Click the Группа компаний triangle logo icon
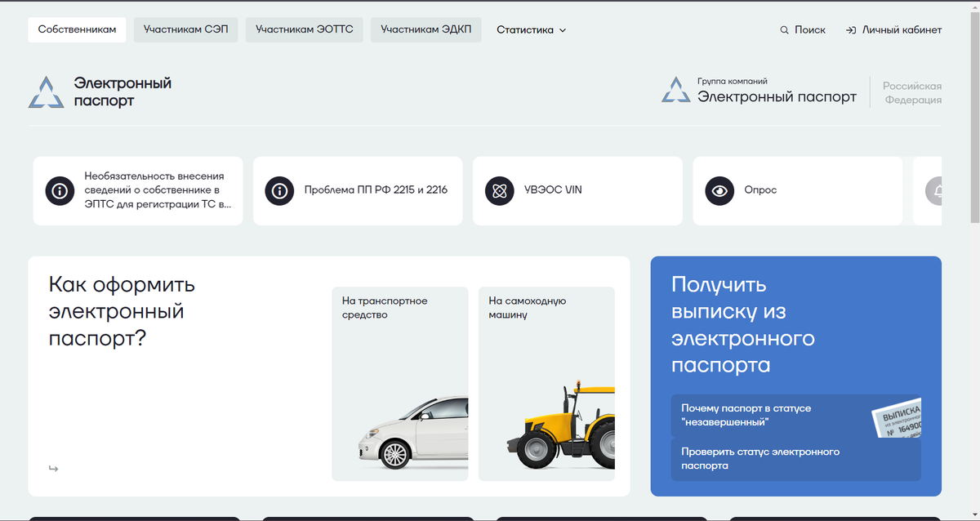The height and width of the screenshot is (521, 980). [x=675, y=90]
